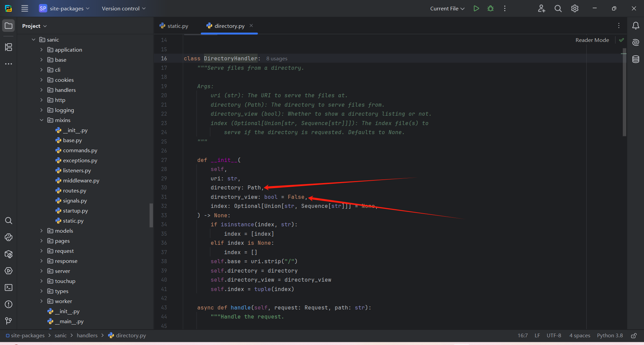Switch to the static.py editor tab

pos(174,26)
